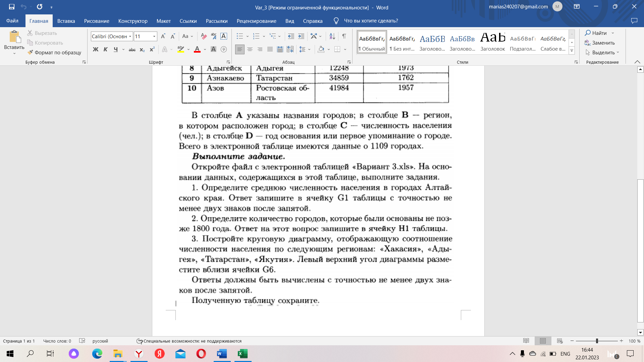This screenshot has width=644, height=362.
Task: Click the Paste clipboard icon
Action: tap(14, 37)
